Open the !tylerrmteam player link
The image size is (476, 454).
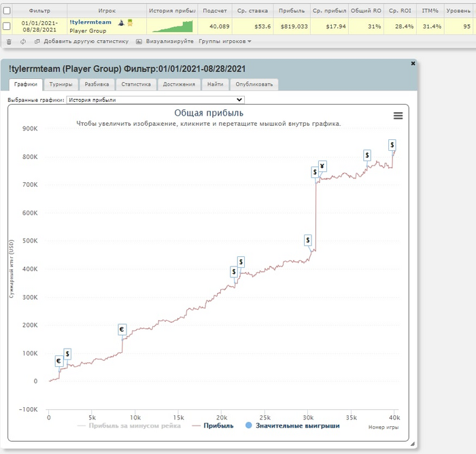point(90,22)
